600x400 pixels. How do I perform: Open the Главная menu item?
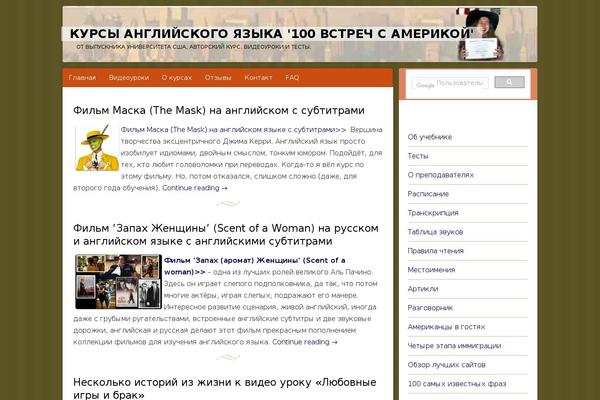click(x=82, y=78)
